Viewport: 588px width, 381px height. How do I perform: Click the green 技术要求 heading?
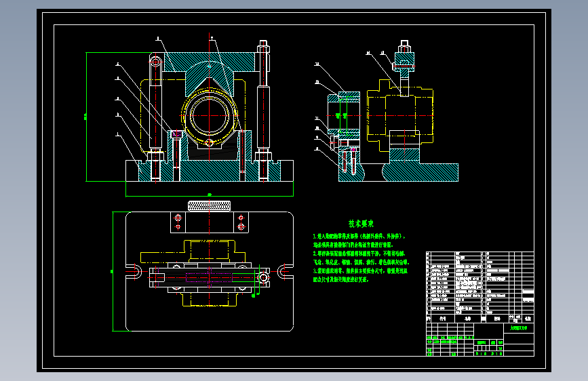pos(361,224)
